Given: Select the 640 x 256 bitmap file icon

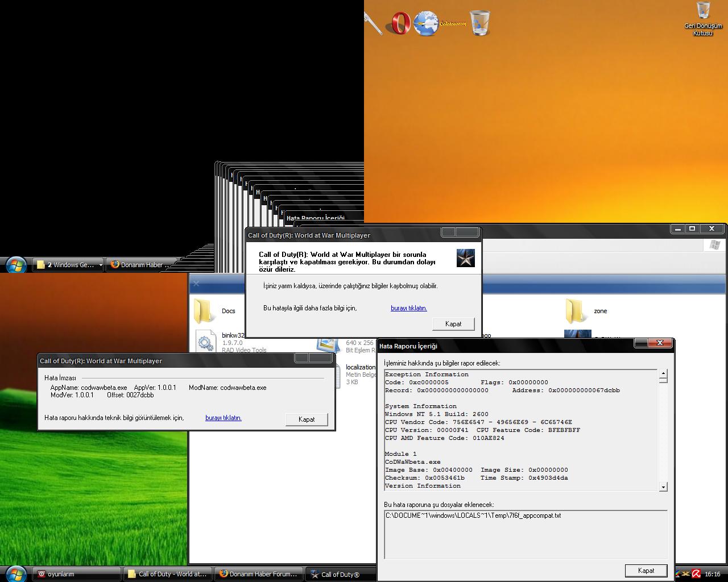Looking at the screenshot, I should 328,344.
